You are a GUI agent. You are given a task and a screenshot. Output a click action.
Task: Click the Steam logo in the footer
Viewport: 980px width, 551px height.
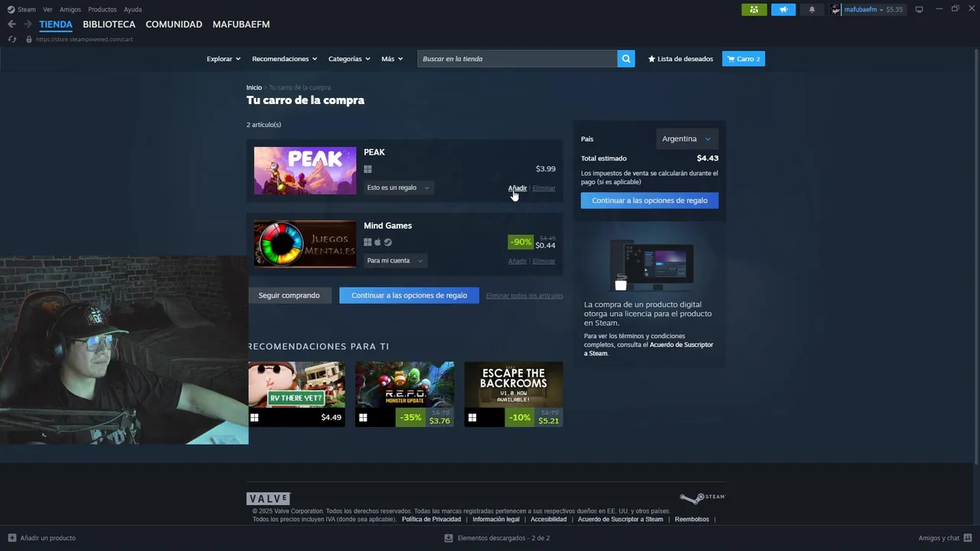pos(702,498)
